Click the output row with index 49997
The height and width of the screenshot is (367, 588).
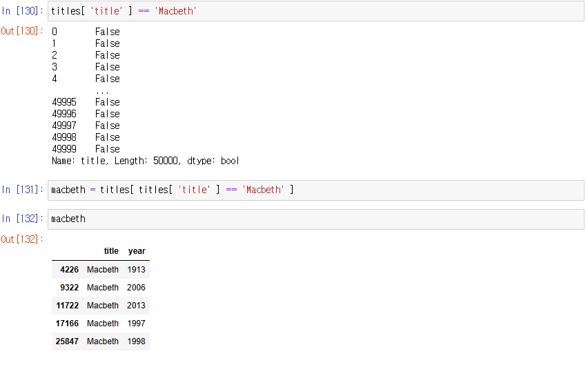(86, 125)
